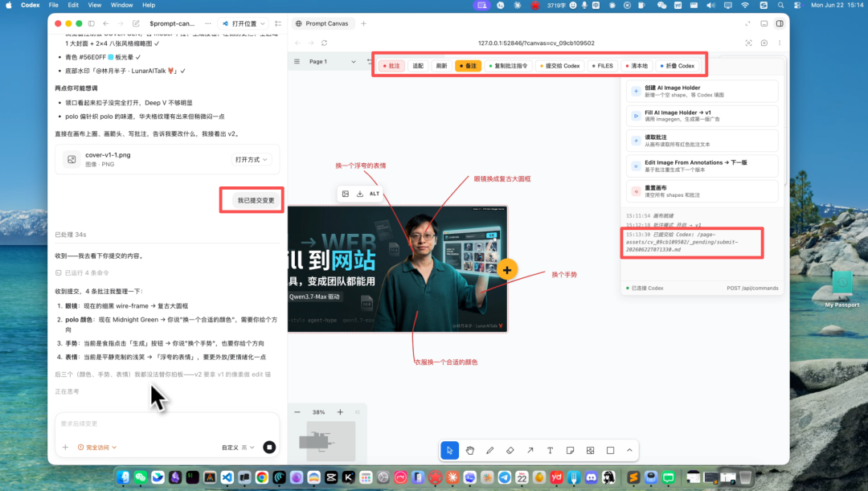The height and width of the screenshot is (491, 868).
Task: Open WeChat from the Dock
Action: click(x=140, y=477)
